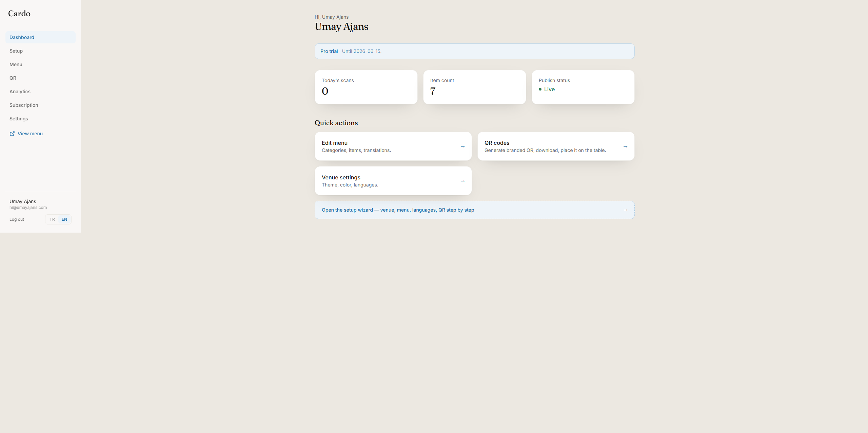The height and width of the screenshot is (433, 868).
Task: Click the arrow on Venue settings card
Action: 462,181
